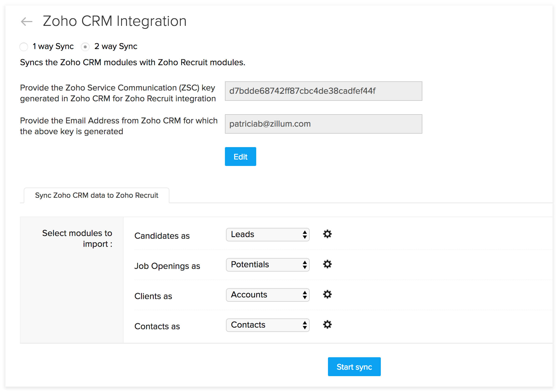558x392 pixels.
Task: Open gear settings for Candidates mapping
Action: tap(327, 234)
